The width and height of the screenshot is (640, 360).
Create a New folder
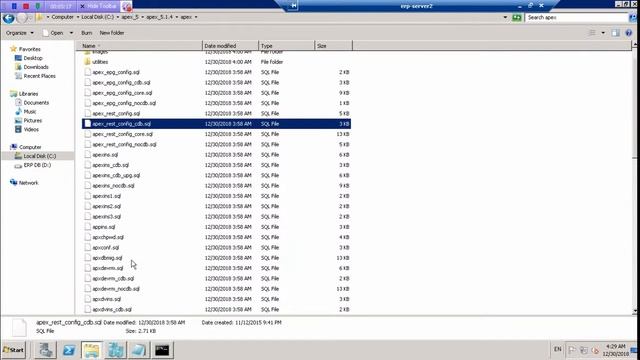112,33
